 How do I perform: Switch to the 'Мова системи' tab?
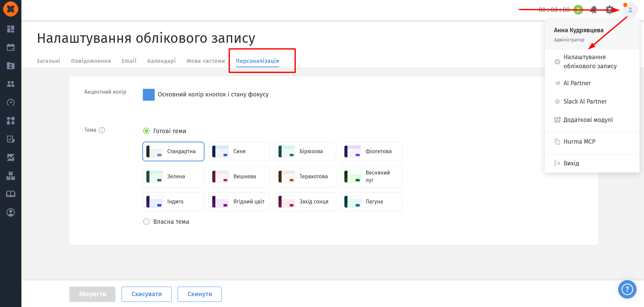pos(205,61)
